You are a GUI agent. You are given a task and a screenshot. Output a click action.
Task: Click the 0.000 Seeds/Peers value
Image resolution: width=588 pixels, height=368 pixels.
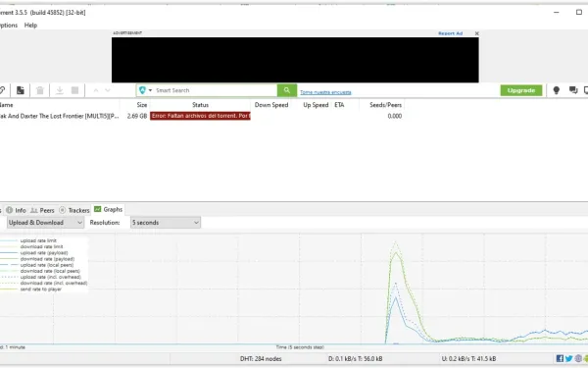click(x=395, y=116)
